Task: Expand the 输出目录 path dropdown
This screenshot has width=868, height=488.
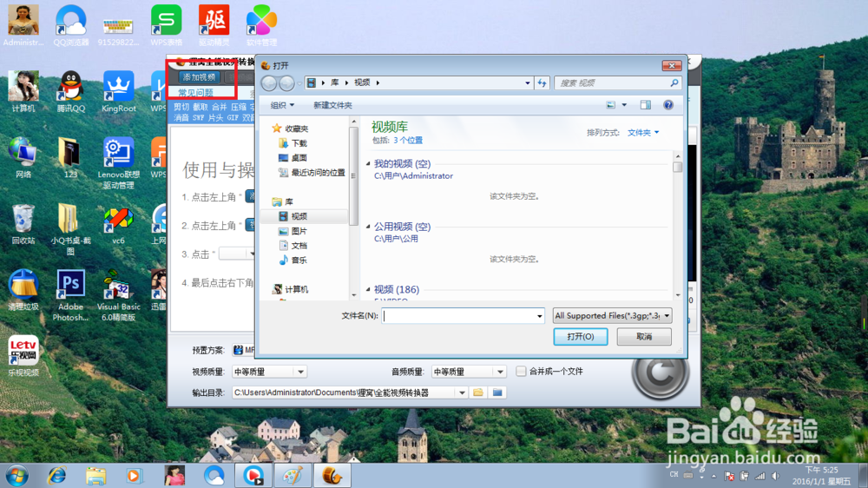Action: coord(462,392)
